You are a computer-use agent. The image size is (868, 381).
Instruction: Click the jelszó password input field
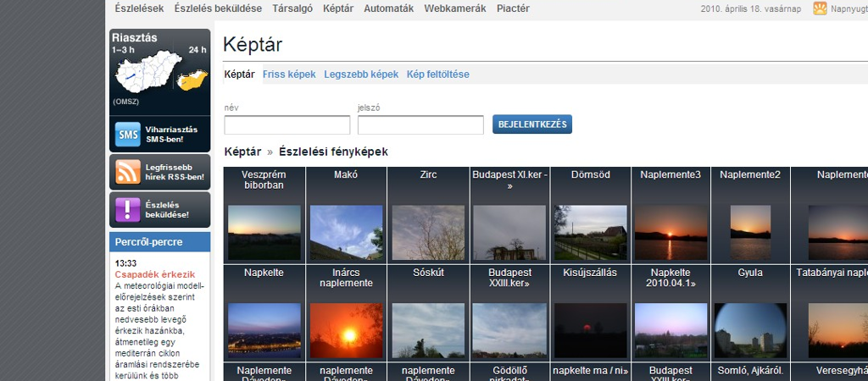[x=420, y=124]
